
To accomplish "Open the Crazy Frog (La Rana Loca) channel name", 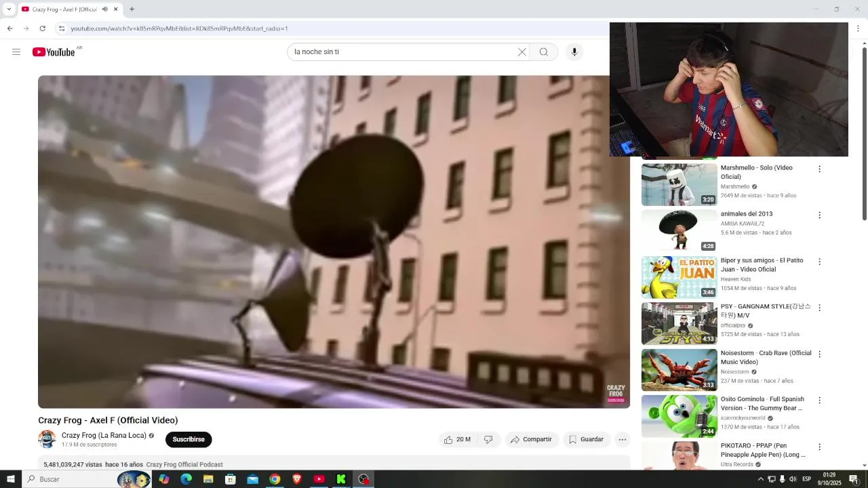I will [104, 436].
